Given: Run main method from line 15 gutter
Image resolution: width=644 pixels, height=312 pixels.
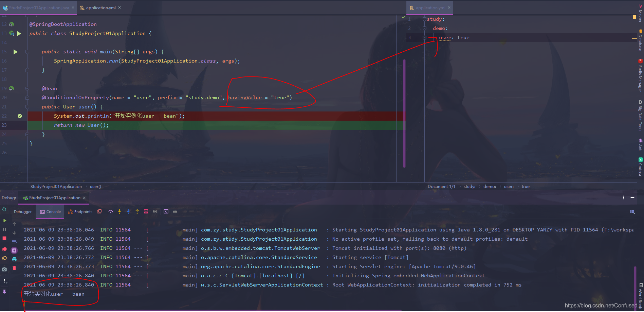Looking at the screenshot, I should (x=15, y=52).
